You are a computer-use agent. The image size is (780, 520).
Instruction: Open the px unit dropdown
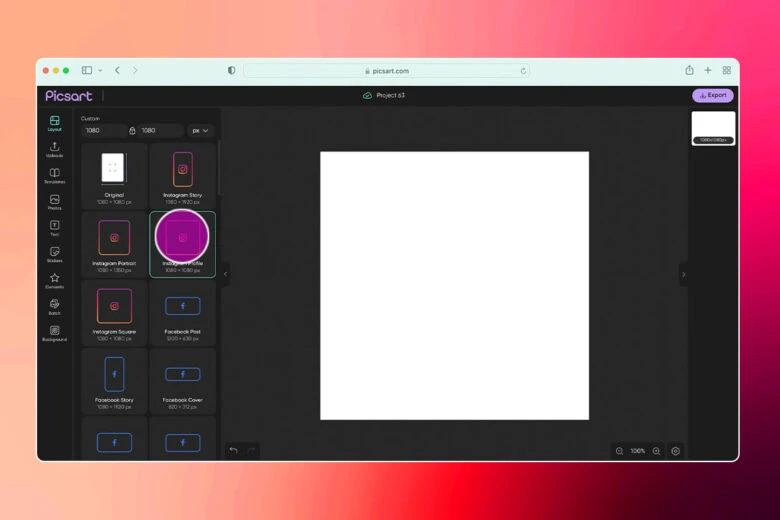click(202, 130)
